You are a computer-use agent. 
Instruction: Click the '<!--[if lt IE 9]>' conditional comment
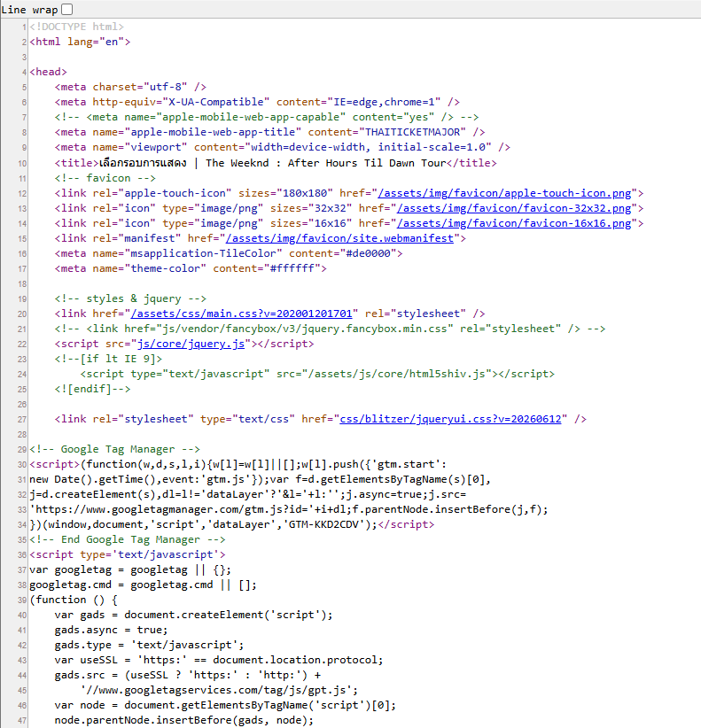point(108,359)
